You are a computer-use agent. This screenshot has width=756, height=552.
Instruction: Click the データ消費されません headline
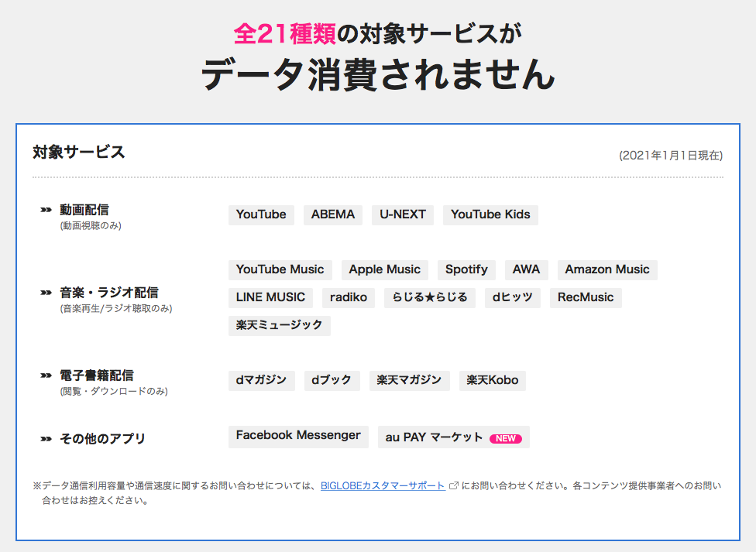click(378, 74)
